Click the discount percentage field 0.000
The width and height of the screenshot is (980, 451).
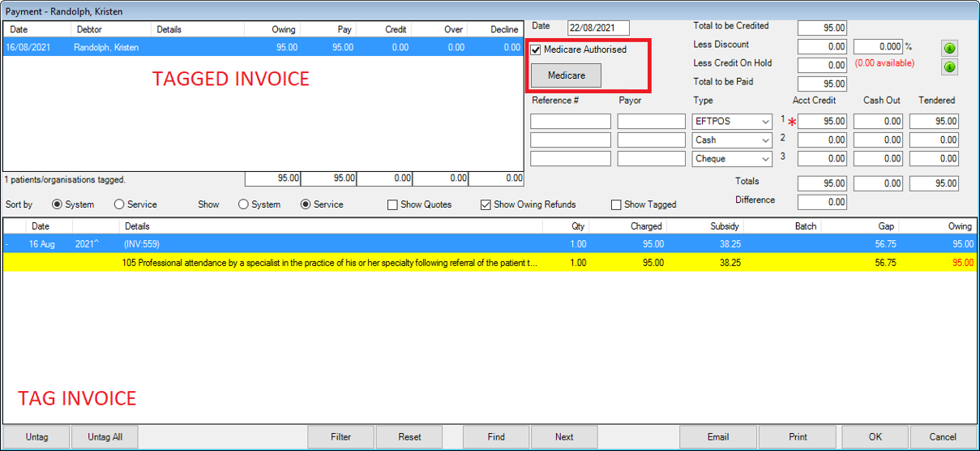pyautogui.click(x=878, y=47)
